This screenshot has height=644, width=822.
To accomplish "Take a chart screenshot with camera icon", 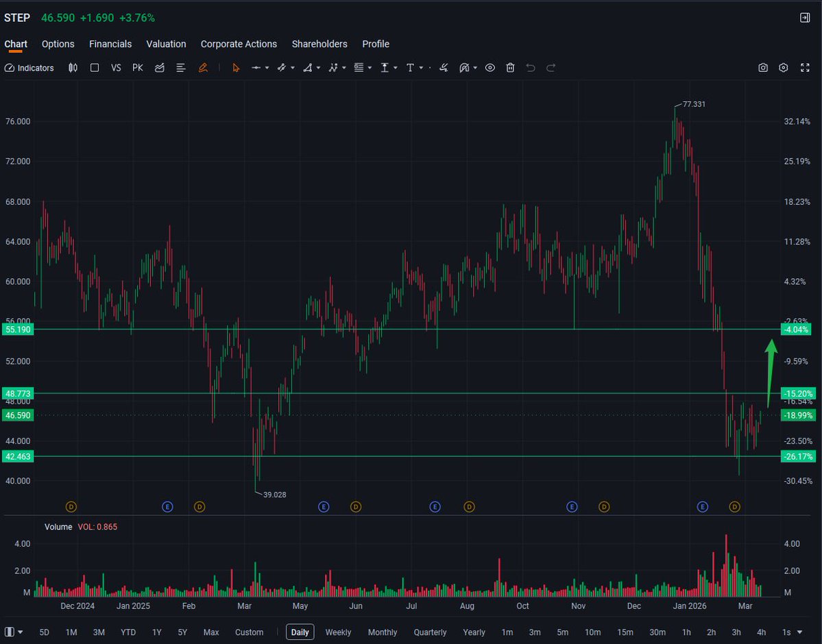I will [x=763, y=68].
